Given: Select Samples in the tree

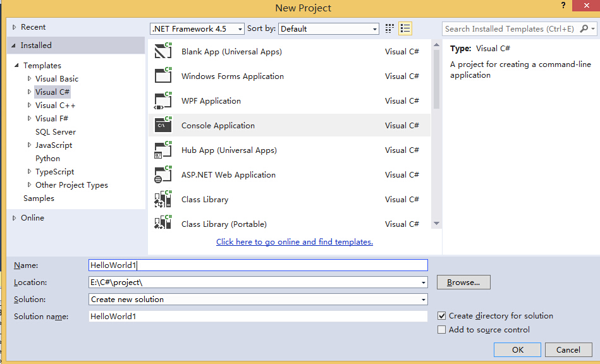Looking at the screenshot, I should pos(39,198).
